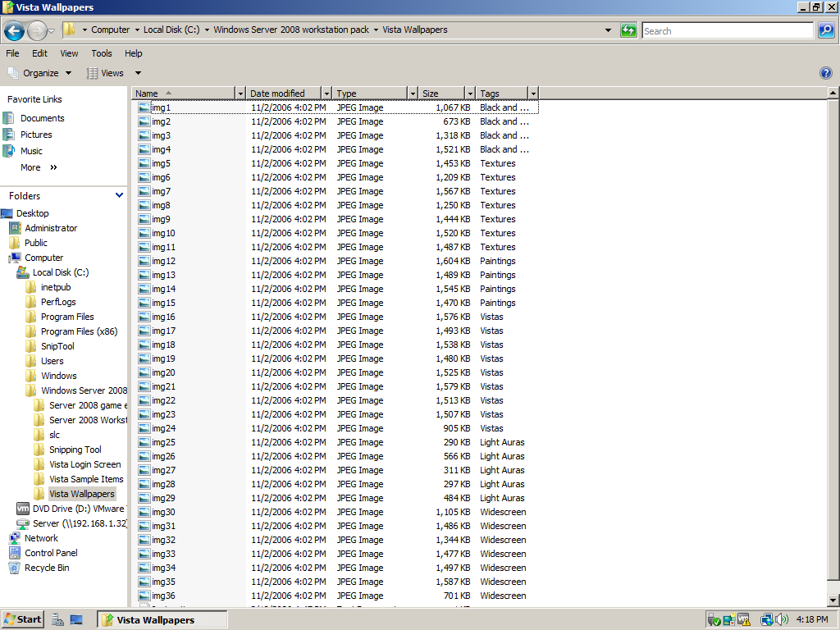The width and height of the screenshot is (840, 630).
Task: Open the Pictures favorite link
Action: (x=36, y=135)
